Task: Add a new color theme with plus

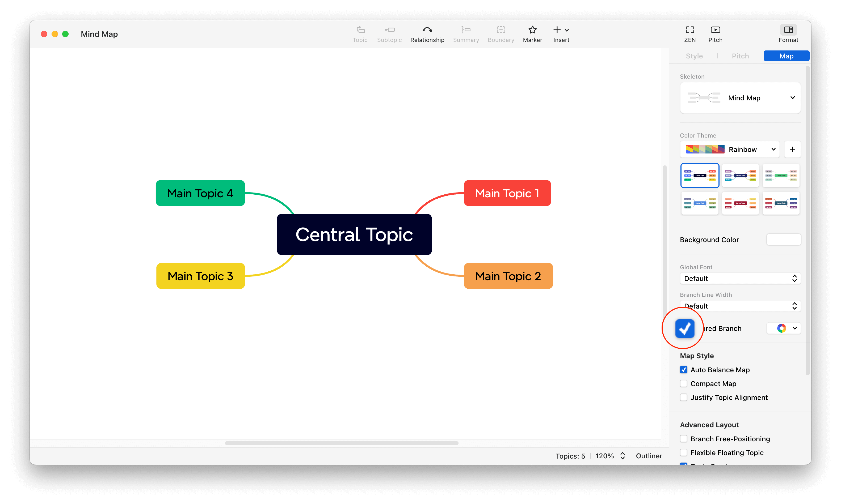Action: (x=792, y=150)
